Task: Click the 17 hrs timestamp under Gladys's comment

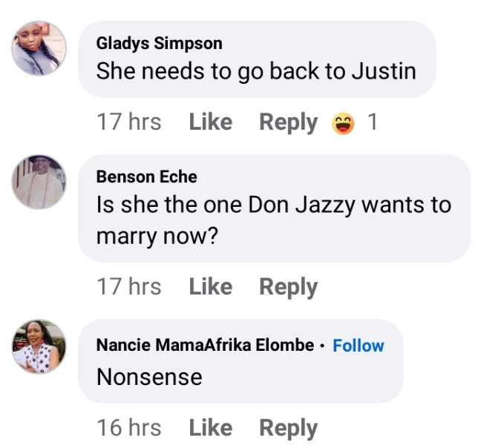Action: pyautogui.click(x=128, y=122)
